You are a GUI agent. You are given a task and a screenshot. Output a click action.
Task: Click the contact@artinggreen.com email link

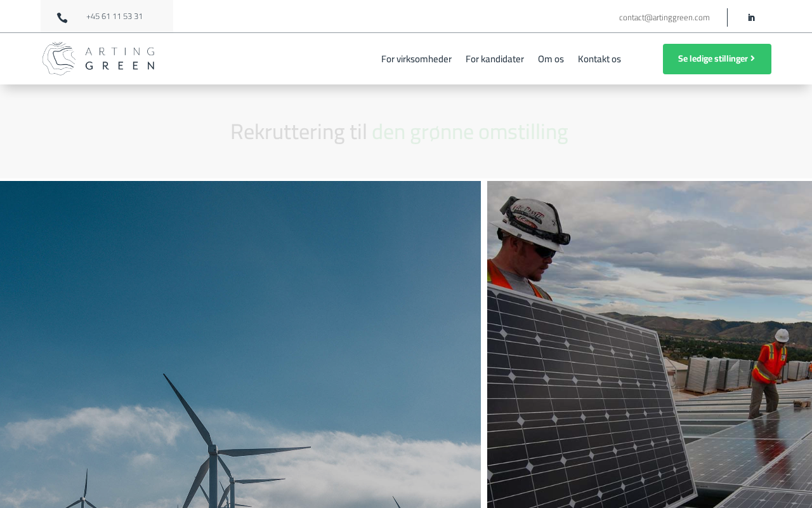pyautogui.click(x=664, y=18)
